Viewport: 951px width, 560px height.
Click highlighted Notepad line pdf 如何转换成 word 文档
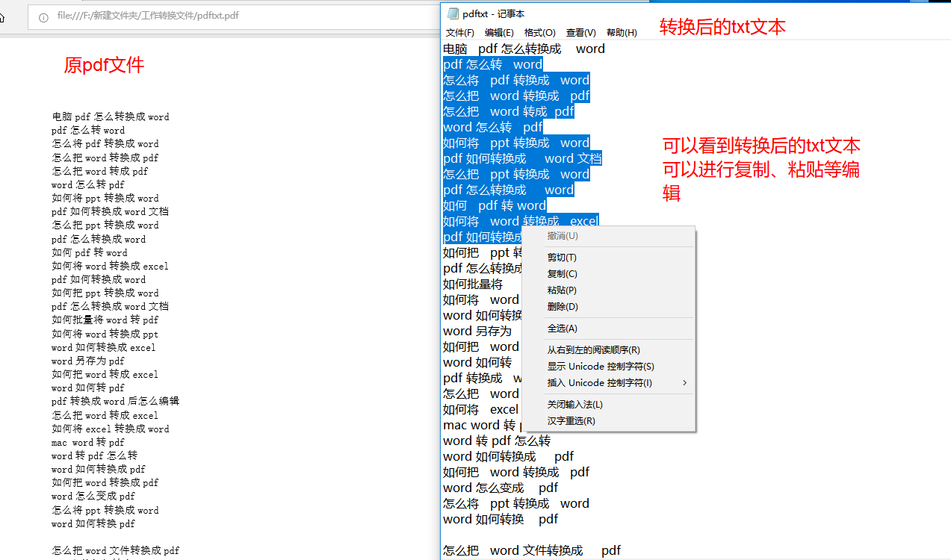click(522, 158)
